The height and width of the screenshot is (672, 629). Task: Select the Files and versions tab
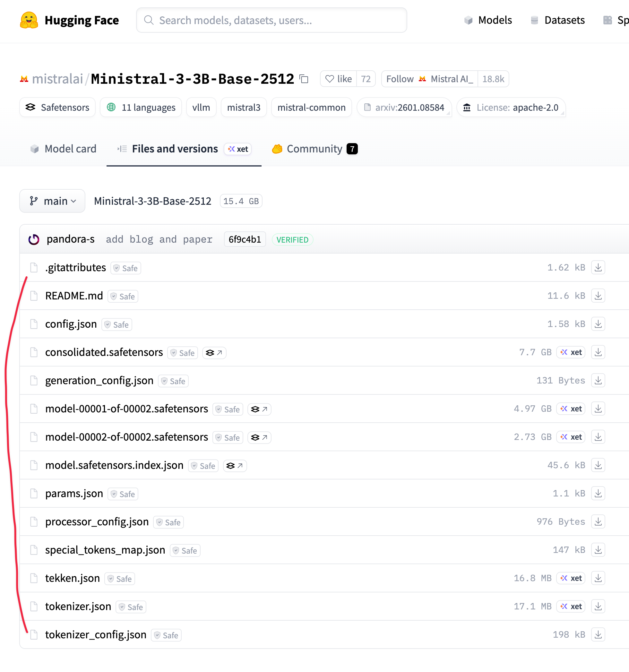click(184, 149)
